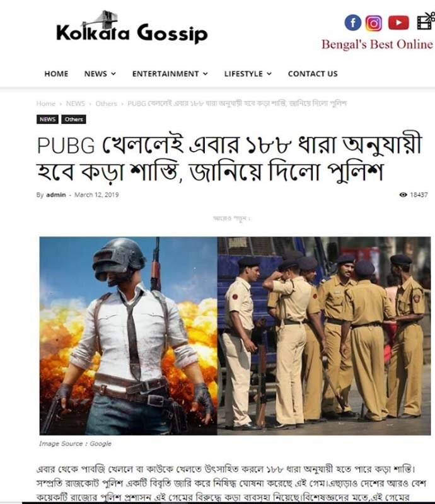The image size is (435, 504).
Task: Expand the ENTERTAINMENT dropdown menu
Action: [170, 74]
